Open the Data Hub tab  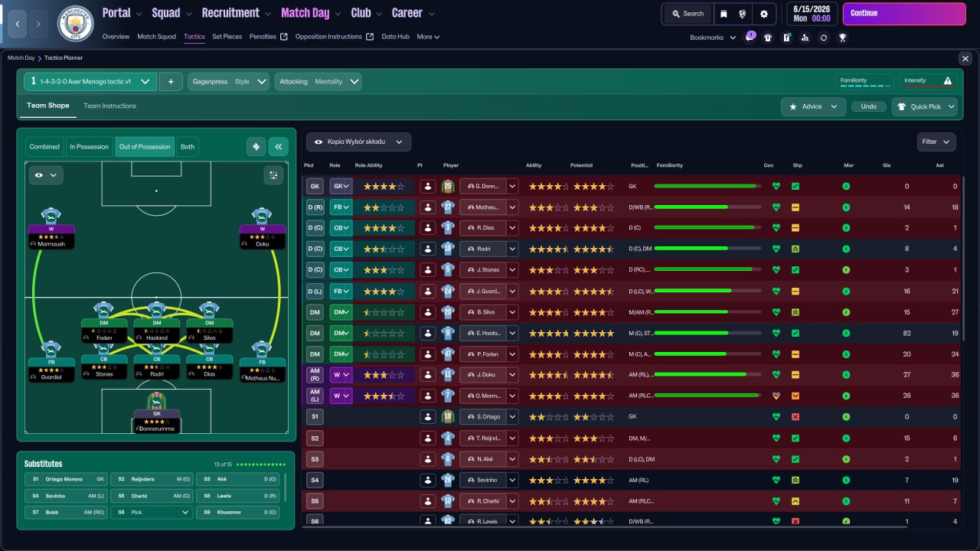395,37
